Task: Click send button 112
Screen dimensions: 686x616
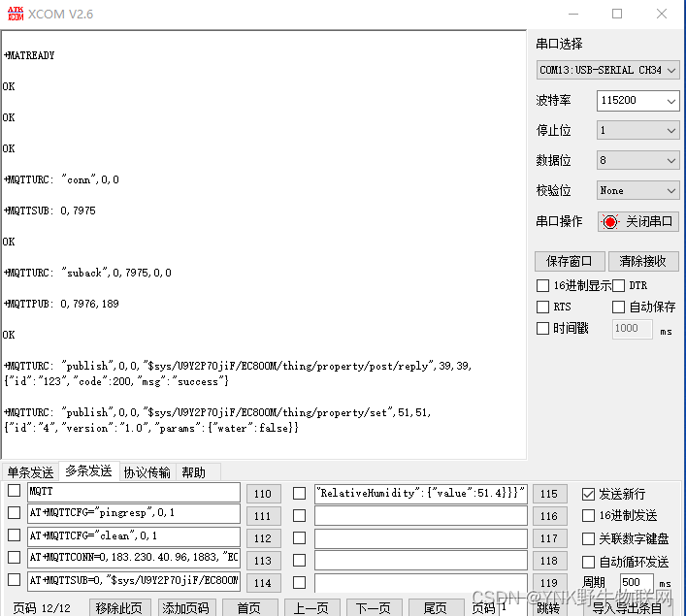Action: coord(263,538)
